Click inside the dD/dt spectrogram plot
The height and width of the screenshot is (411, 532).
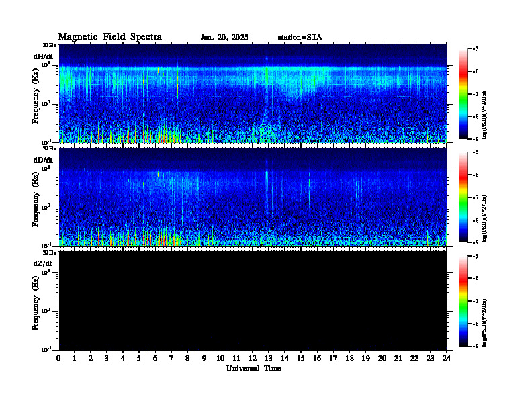pos(253,197)
